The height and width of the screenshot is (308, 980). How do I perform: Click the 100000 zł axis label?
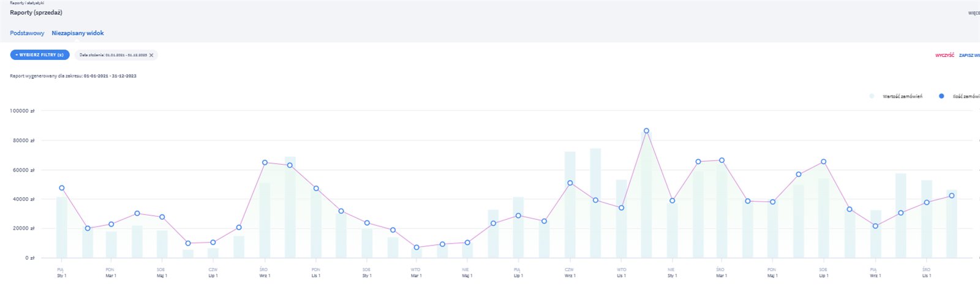coord(22,111)
